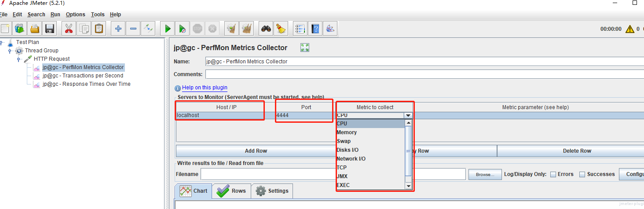Collapse the Test Plan tree node
The width and height of the screenshot is (644, 209).
[x=1, y=42]
